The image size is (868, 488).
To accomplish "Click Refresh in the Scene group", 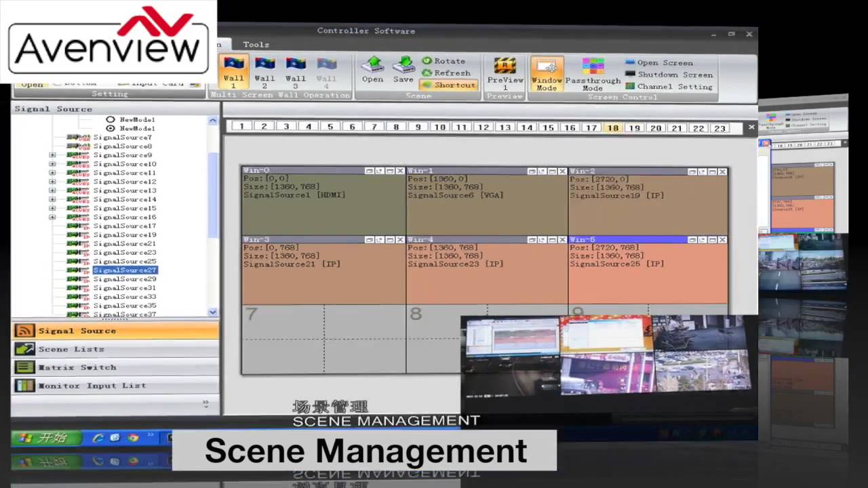I will (447, 73).
